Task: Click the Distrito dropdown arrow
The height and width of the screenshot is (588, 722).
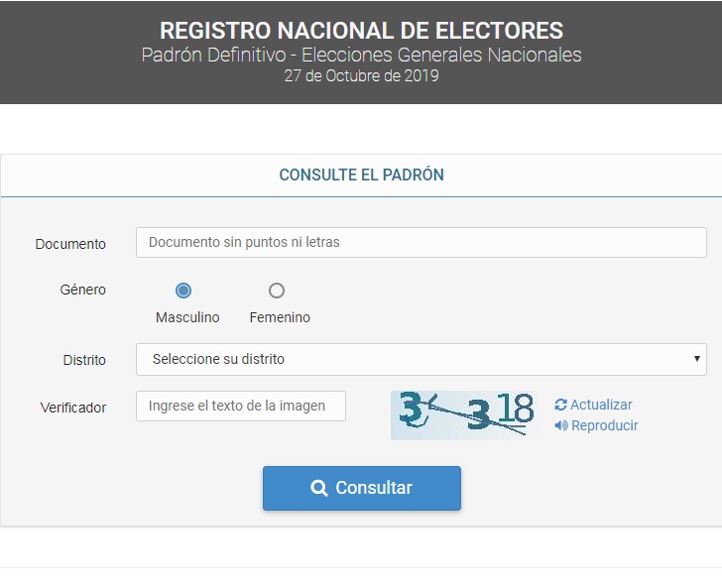Action: tap(696, 359)
